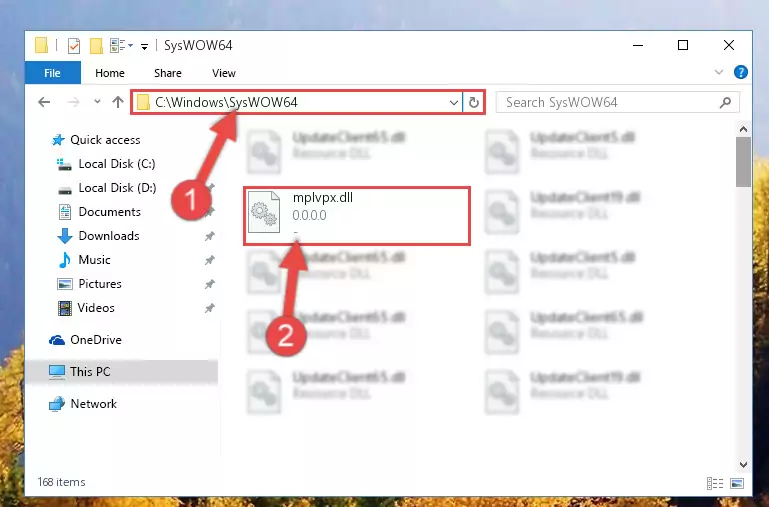Close the SysWOW64 window
This screenshot has width=769, height=507.
click(729, 46)
